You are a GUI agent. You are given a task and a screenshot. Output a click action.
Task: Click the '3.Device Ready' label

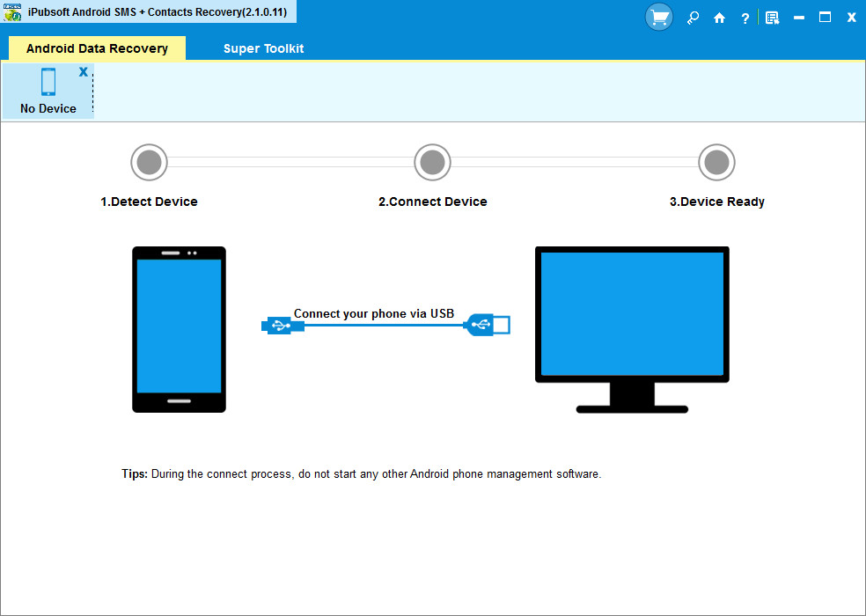pyautogui.click(x=717, y=202)
